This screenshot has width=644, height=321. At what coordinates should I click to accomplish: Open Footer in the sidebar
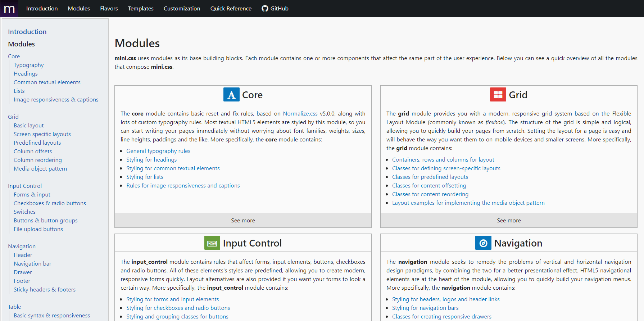[x=22, y=281]
